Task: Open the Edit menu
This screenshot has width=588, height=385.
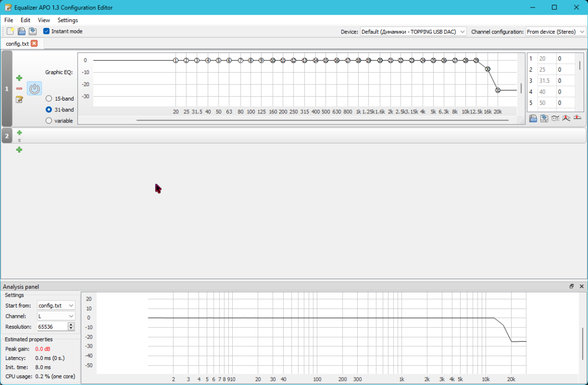Action: pos(25,20)
